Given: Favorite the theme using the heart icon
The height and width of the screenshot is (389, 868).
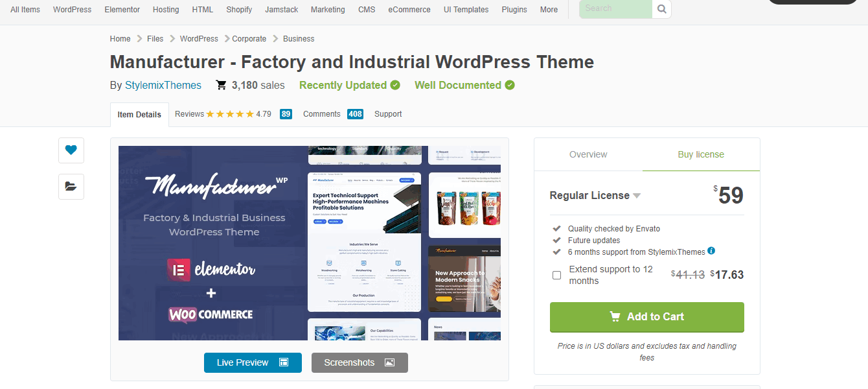Looking at the screenshot, I should click(x=71, y=150).
